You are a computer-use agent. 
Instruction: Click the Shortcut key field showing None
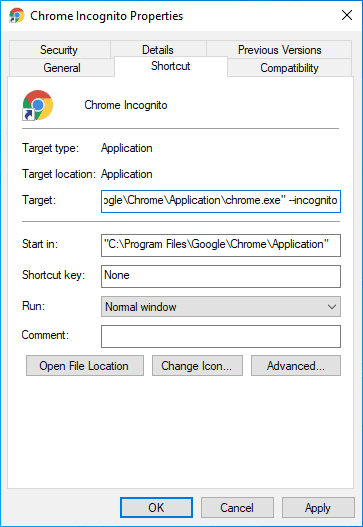(x=221, y=276)
